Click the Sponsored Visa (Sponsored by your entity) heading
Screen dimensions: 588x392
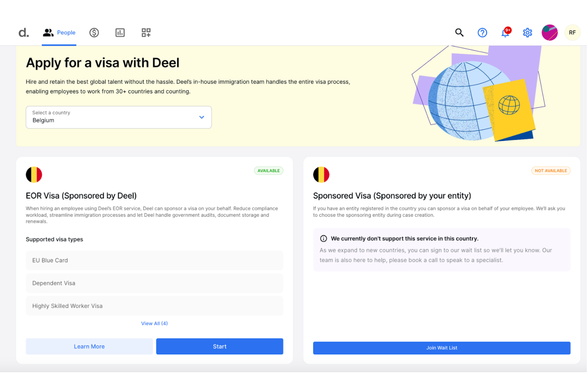click(x=392, y=196)
